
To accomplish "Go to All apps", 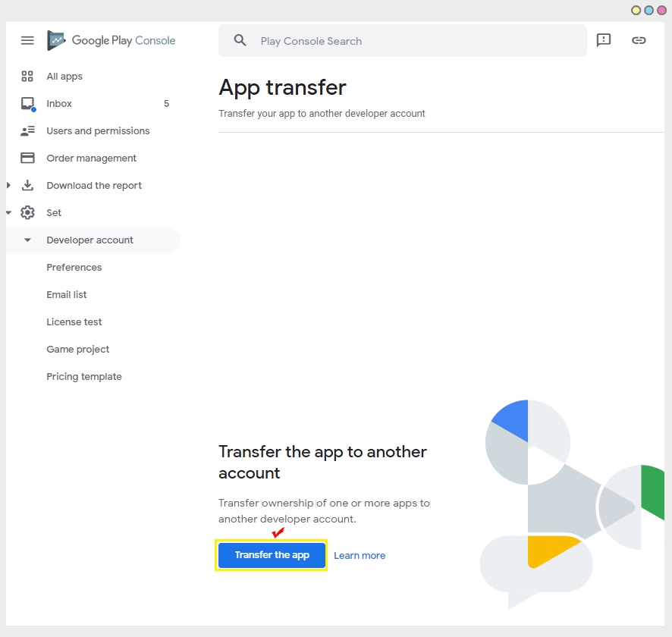I will (x=64, y=77).
